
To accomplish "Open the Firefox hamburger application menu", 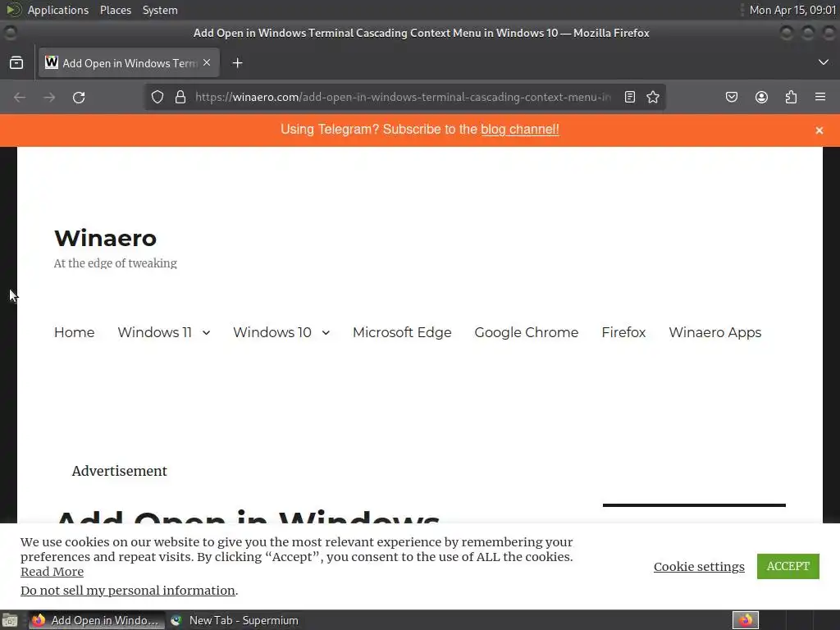I will (x=820, y=97).
